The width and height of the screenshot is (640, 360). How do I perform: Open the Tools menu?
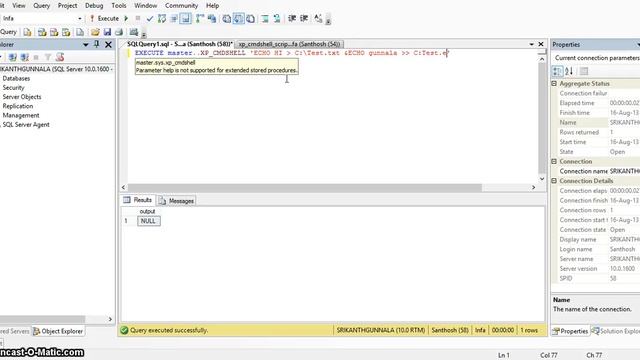[x=119, y=6]
